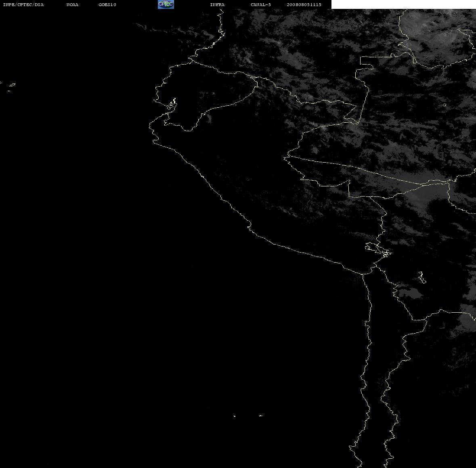Select Puná island in the Gulf of Guayaquil
This screenshot has height=468, width=476.
(x=172, y=105)
